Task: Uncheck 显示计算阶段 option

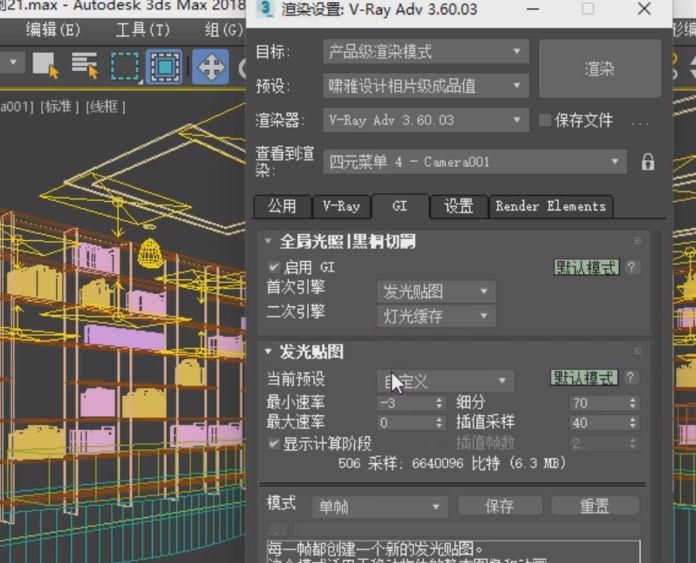Action: tap(274, 444)
